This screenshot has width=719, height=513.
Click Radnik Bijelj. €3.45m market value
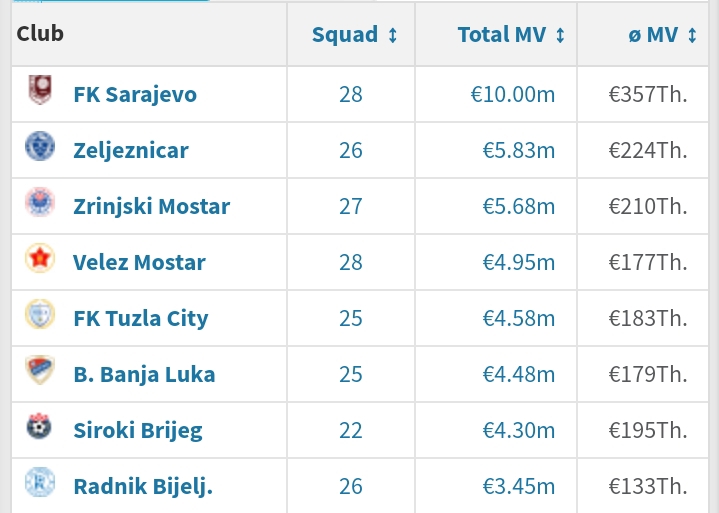click(x=519, y=486)
